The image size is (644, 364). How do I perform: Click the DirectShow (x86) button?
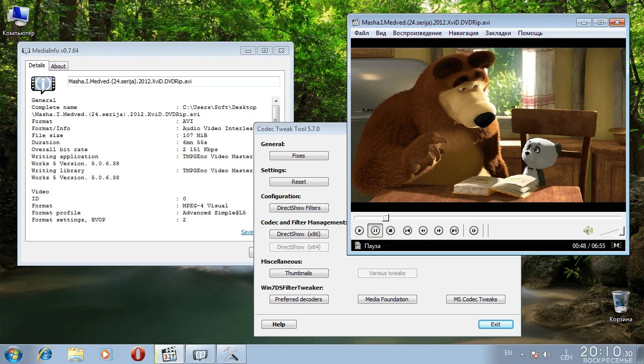tap(299, 234)
